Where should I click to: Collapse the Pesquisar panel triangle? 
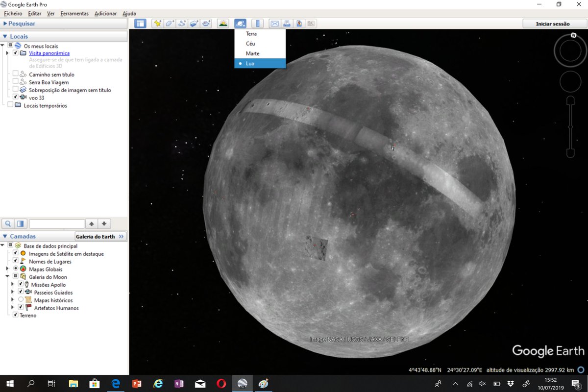(x=5, y=24)
